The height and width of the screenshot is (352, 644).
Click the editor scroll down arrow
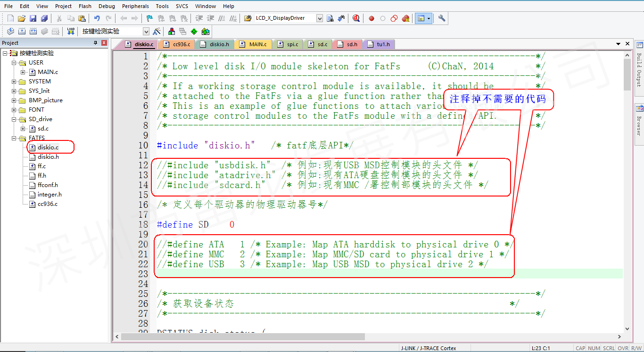pos(627,329)
